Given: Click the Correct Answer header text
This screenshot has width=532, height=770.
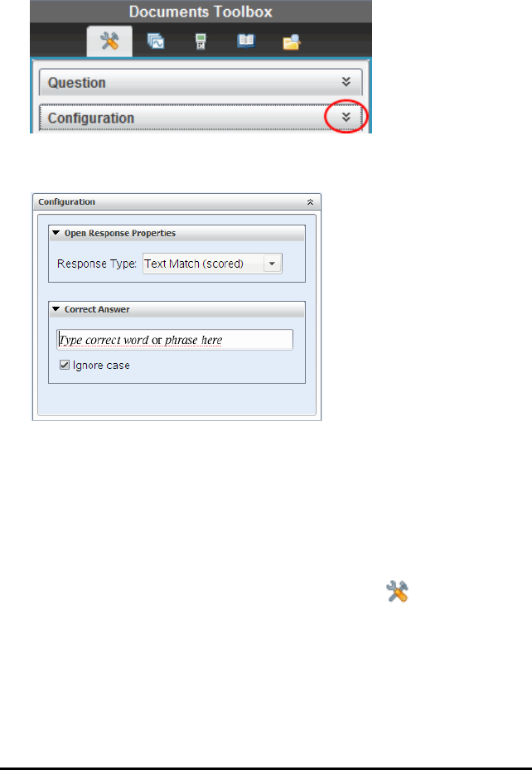Looking at the screenshot, I should point(97,309).
